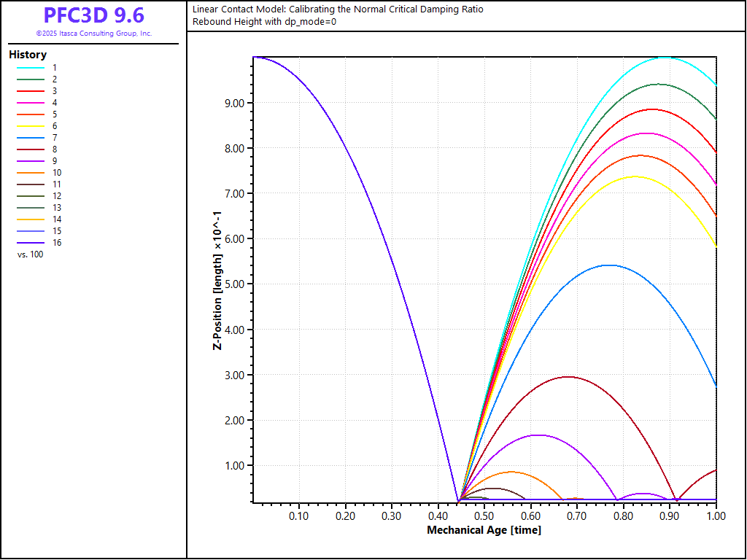Select the legend number label 8
The image size is (747, 560).
click(55, 149)
